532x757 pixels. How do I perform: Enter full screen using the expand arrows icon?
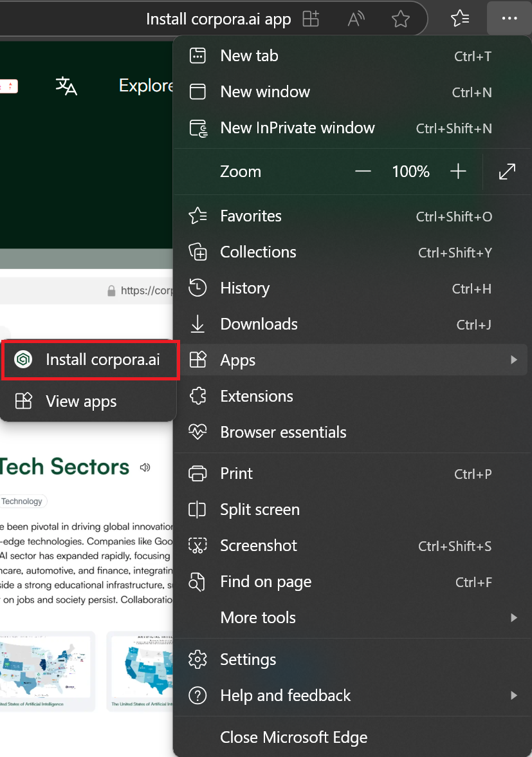507,171
